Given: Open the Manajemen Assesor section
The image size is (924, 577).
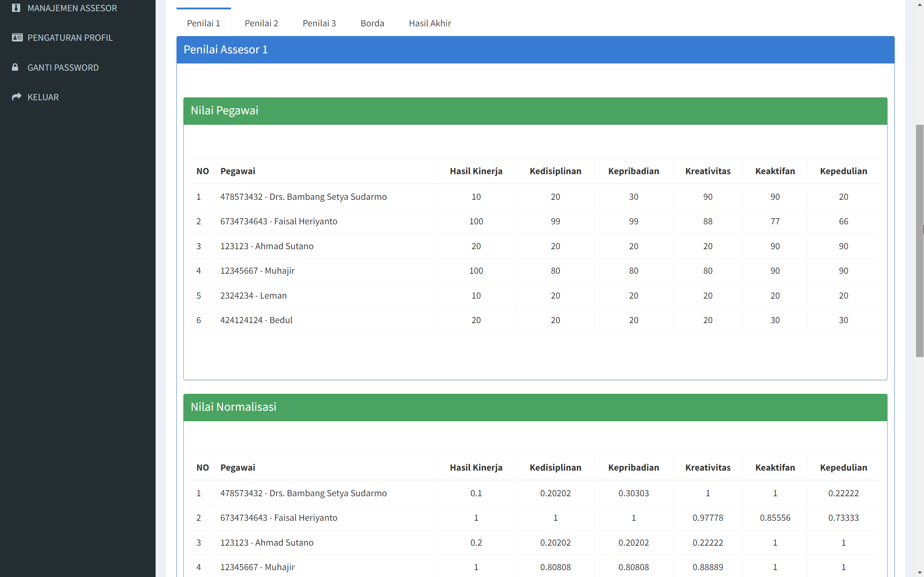Looking at the screenshot, I should [x=72, y=8].
